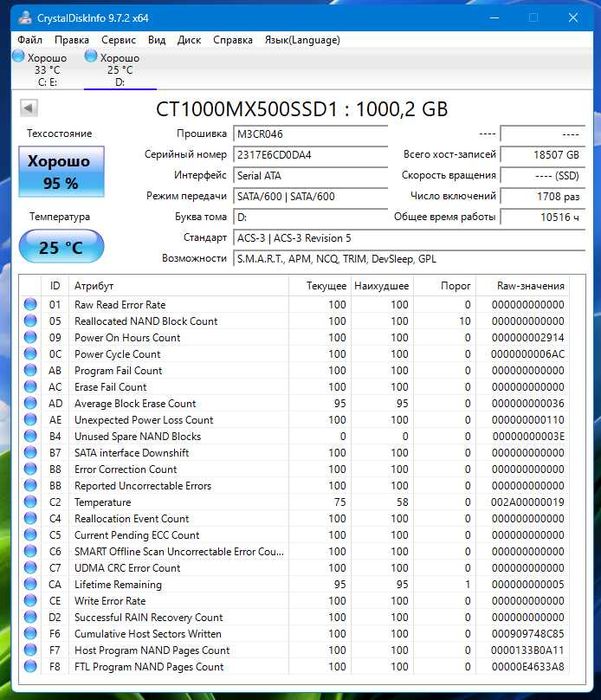Screen dimensions: 601x700
Task: Click the status icon for Power Cycle Count
Action: coord(30,354)
